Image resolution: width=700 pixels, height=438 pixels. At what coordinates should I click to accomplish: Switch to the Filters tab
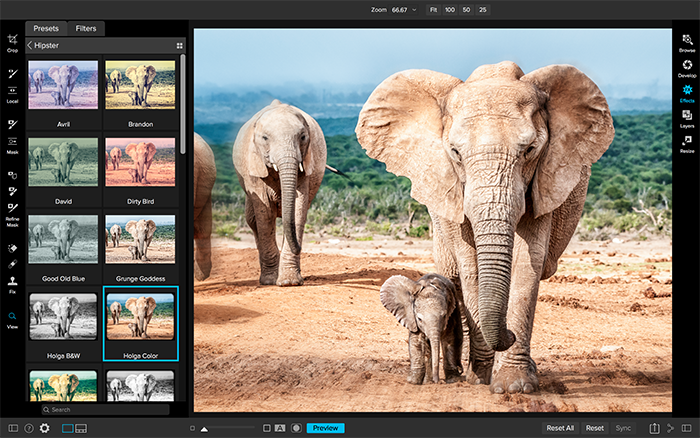click(86, 29)
